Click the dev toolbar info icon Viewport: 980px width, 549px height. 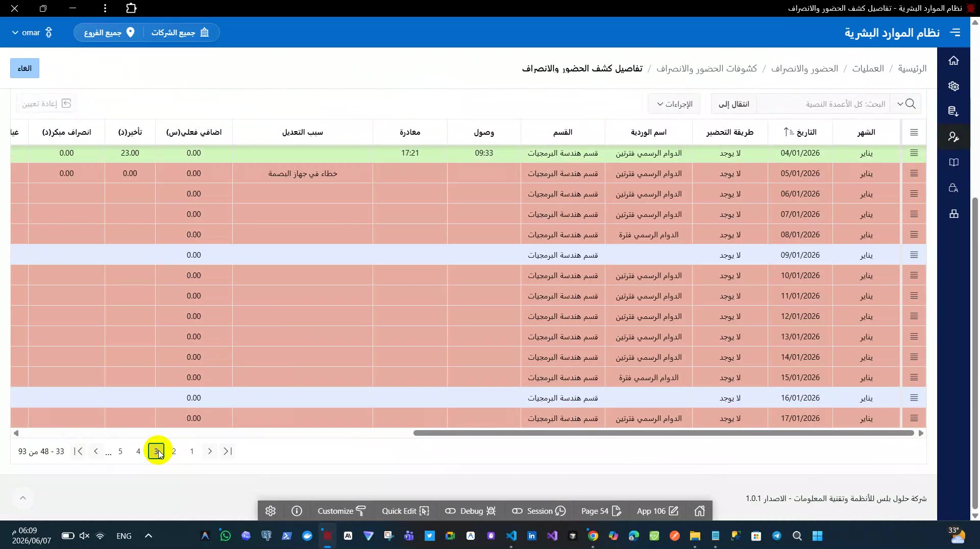(x=297, y=511)
